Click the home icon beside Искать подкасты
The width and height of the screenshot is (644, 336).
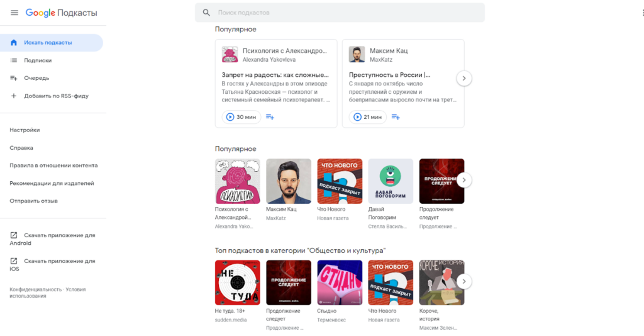tap(14, 43)
